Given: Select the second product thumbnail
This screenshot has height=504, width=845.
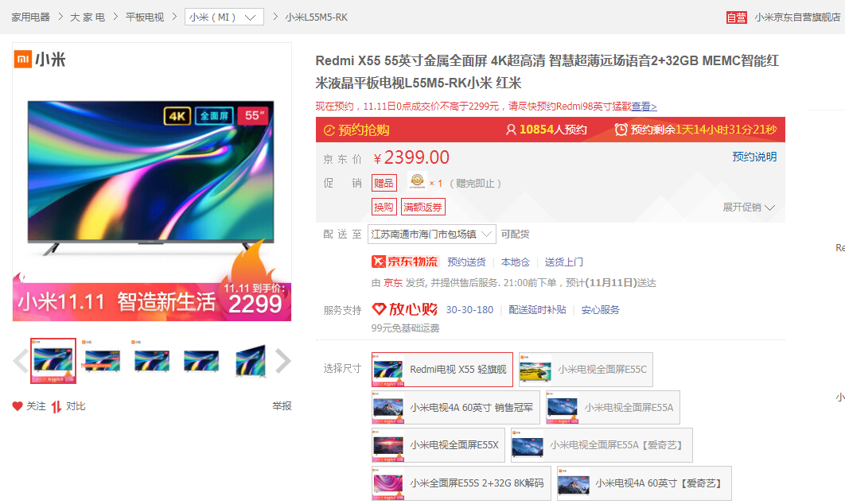Looking at the screenshot, I should [103, 361].
